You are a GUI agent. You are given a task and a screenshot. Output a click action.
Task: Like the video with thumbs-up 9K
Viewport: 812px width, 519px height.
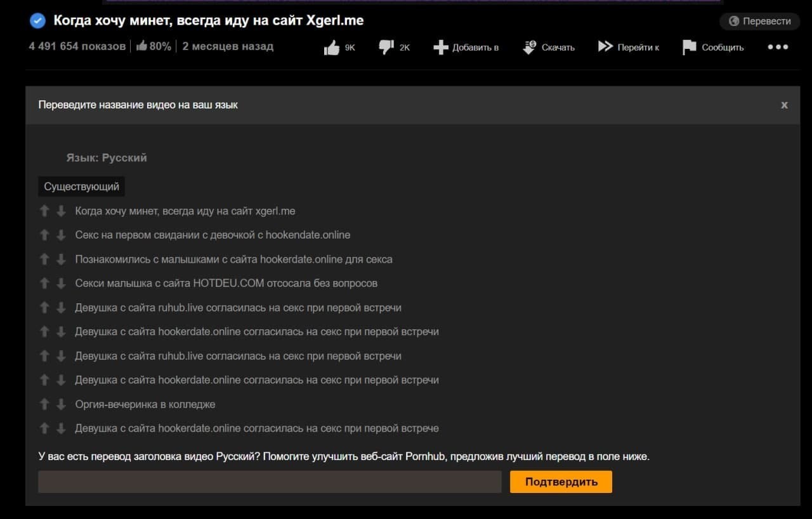(339, 48)
